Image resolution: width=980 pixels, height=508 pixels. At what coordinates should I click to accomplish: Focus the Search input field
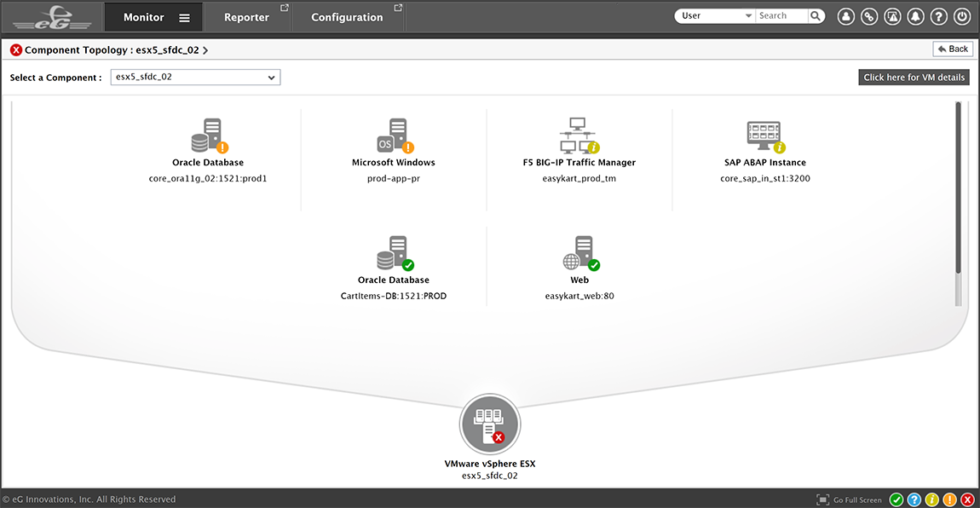click(782, 15)
